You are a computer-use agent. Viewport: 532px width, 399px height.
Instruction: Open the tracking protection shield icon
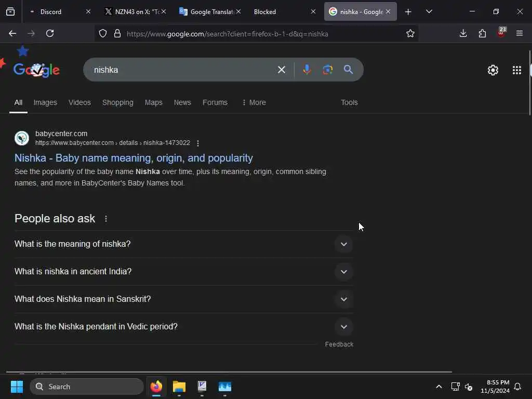pos(103,34)
